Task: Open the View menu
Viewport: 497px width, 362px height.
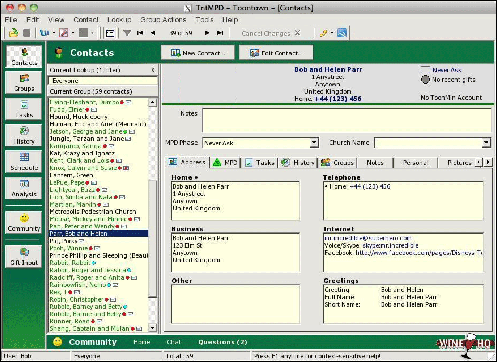Action: (x=56, y=20)
